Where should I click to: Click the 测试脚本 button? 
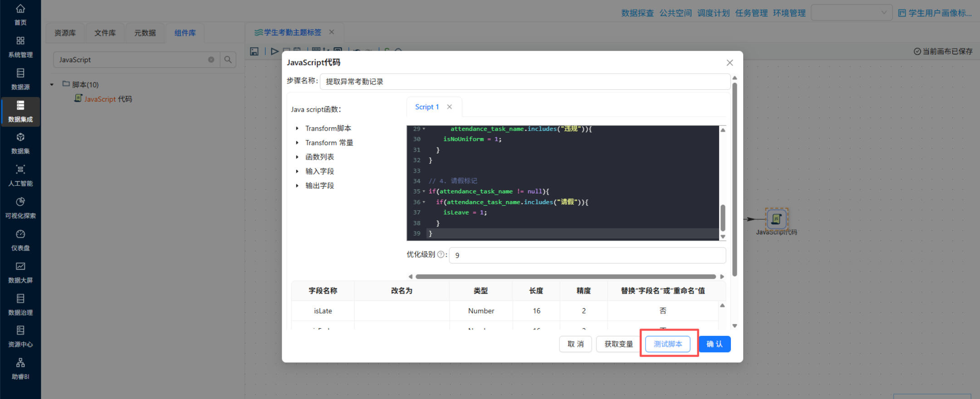668,344
